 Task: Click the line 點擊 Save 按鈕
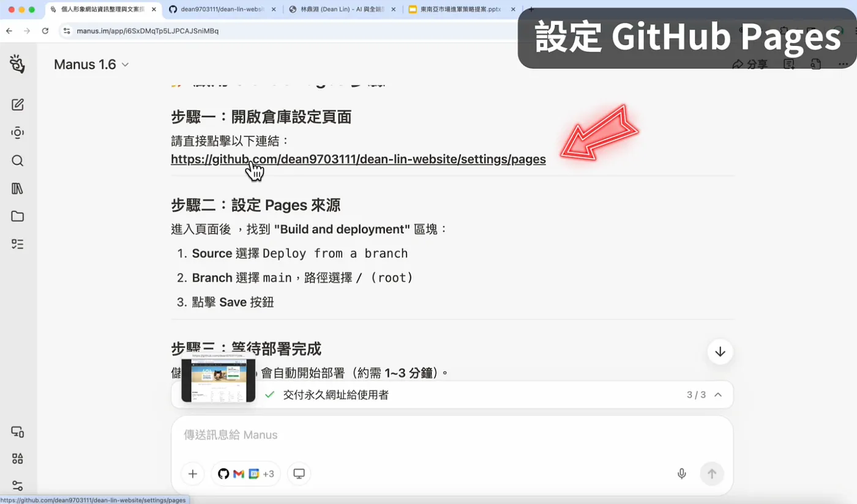233,302
